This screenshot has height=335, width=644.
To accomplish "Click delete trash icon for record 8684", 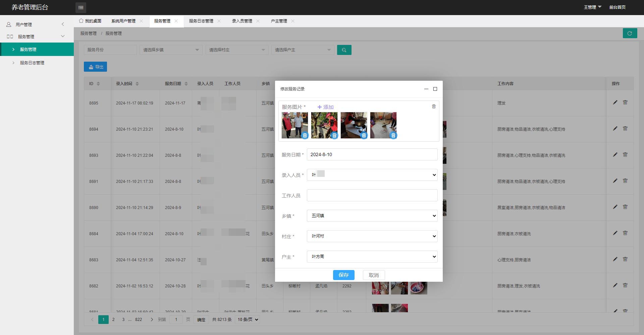I will (625, 233).
